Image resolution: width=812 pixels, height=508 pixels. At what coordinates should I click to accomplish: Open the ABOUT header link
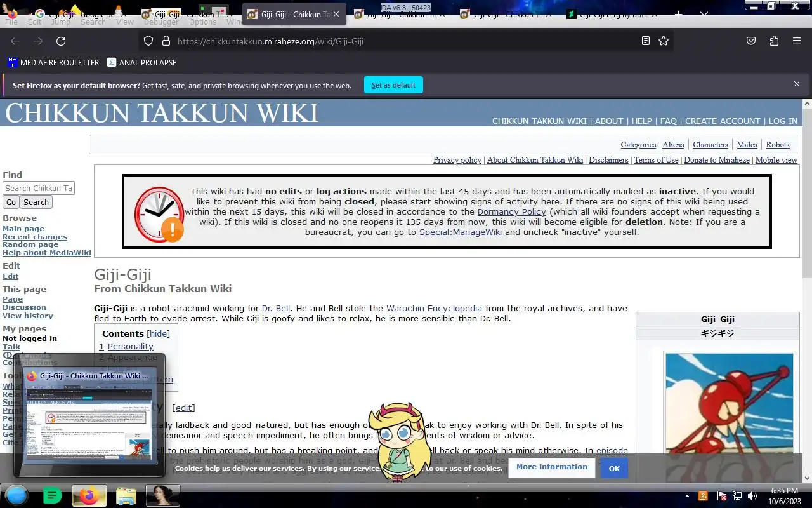(x=609, y=121)
